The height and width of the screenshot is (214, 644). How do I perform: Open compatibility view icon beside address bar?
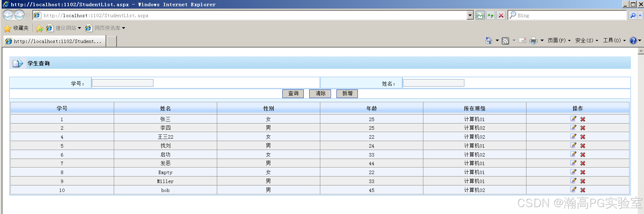[480, 15]
